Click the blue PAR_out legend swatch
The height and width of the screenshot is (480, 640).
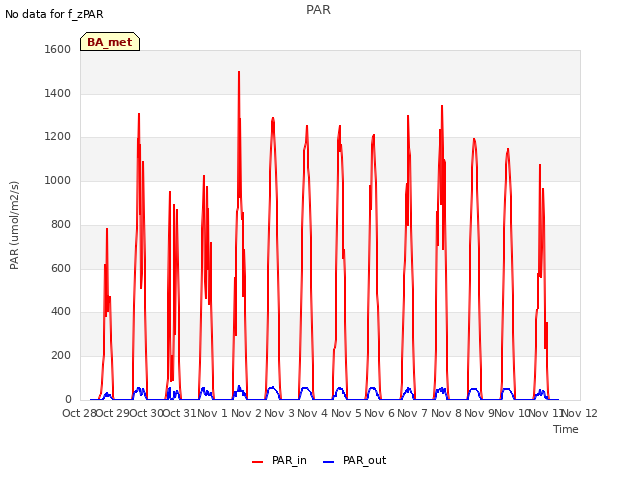[329, 462]
